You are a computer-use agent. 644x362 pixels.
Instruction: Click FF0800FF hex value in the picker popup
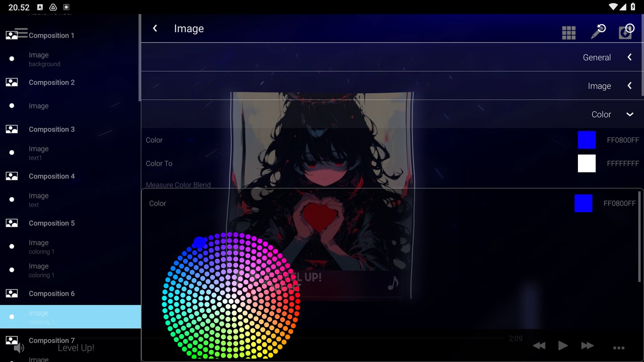[620, 203]
